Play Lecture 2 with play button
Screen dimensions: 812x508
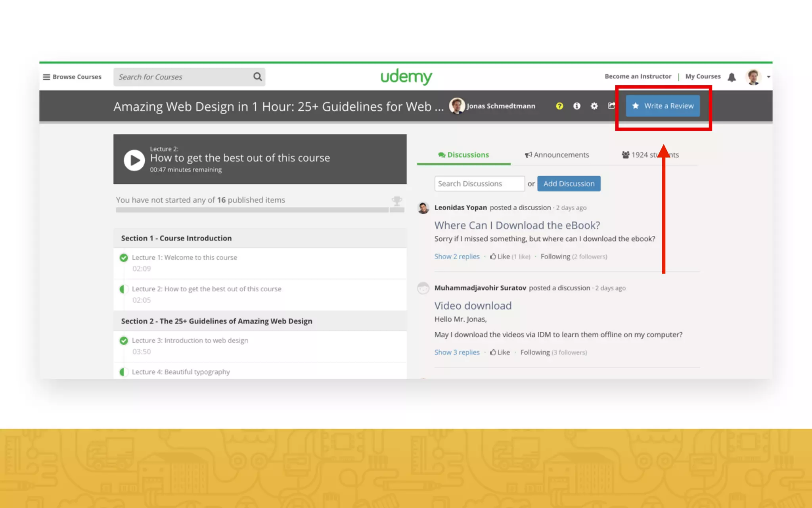pyautogui.click(x=134, y=160)
